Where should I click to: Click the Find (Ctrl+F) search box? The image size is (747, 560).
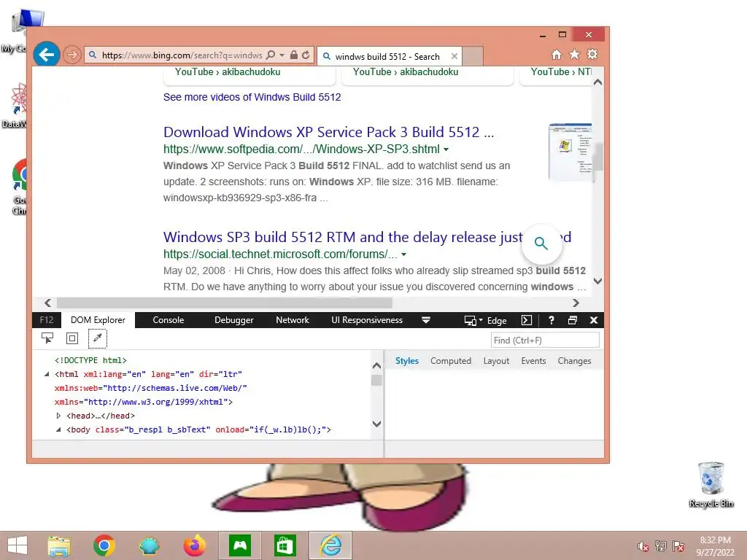click(545, 340)
